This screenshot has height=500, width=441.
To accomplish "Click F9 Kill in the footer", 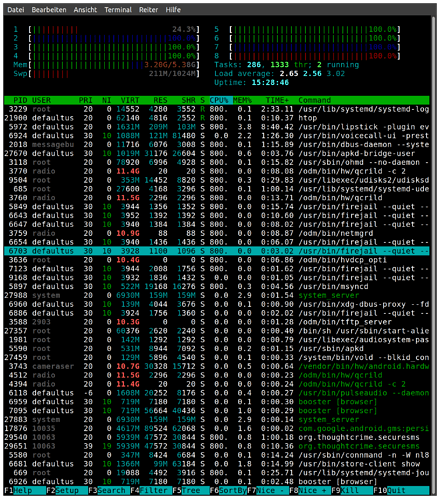I will 352,490.
